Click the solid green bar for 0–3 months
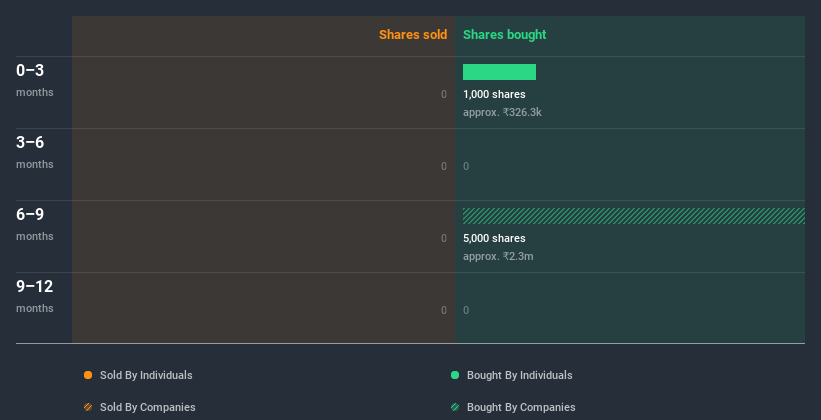Image resolution: width=821 pixels, height=420 pixels. coord(499,72)
